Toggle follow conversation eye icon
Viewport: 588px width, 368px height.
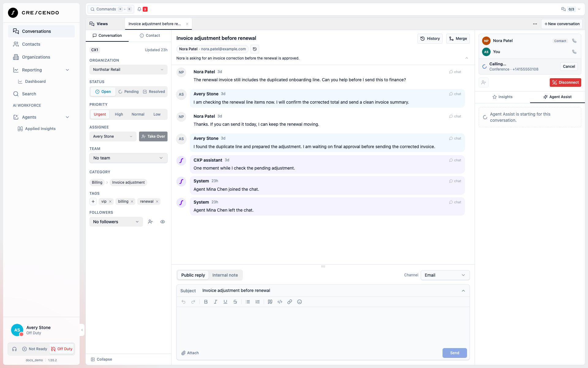pos(163,222)
